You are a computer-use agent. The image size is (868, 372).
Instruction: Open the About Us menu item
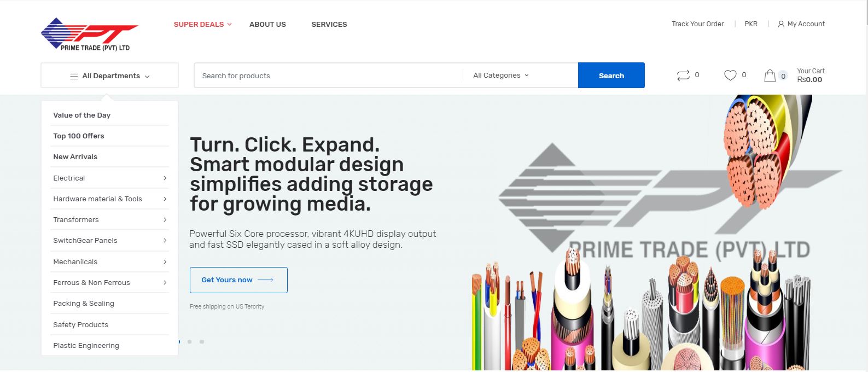(267, 25)
